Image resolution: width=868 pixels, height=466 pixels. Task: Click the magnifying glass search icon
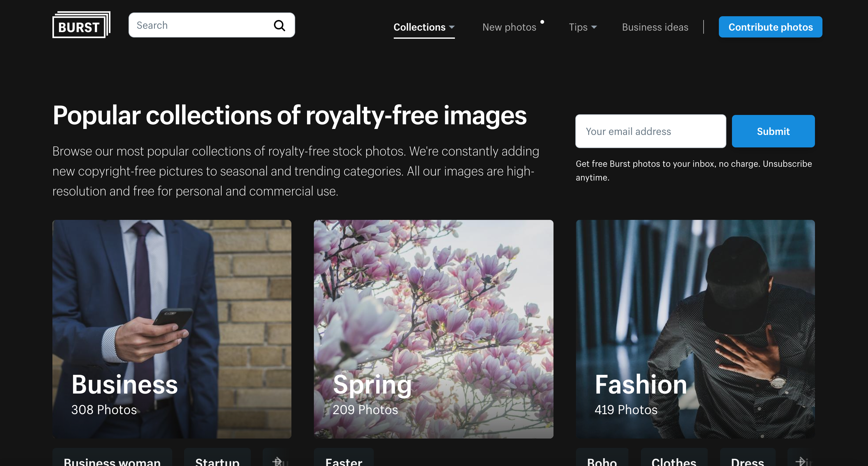point(279,25)
